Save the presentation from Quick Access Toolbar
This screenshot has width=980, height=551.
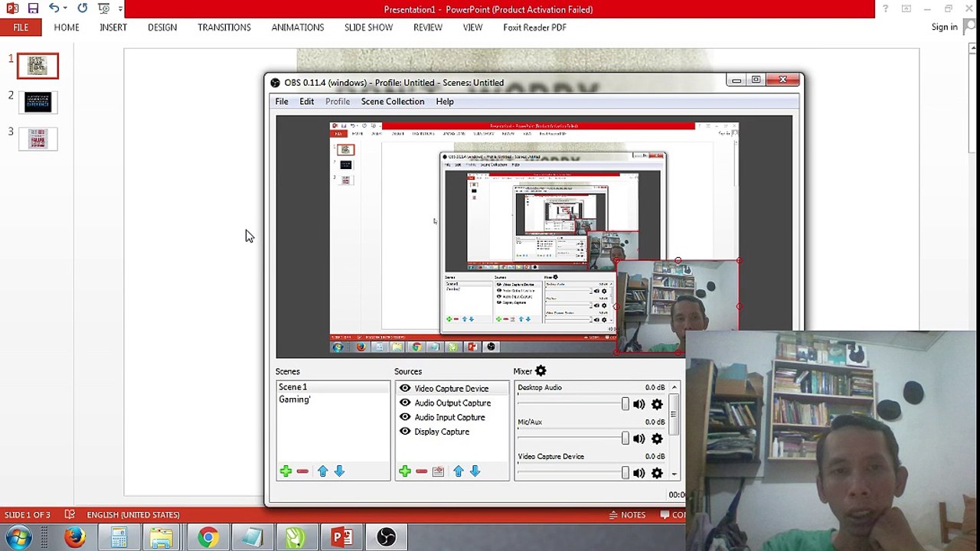pos(33,8)
